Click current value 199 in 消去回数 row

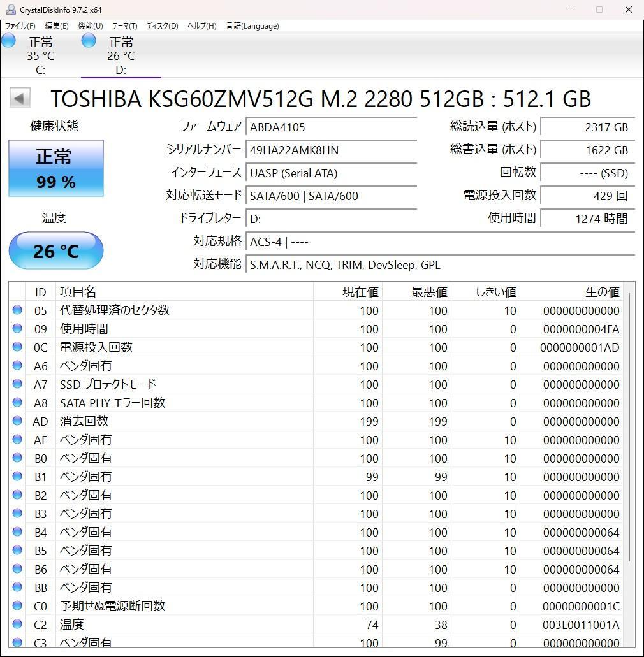click(369, 421)
